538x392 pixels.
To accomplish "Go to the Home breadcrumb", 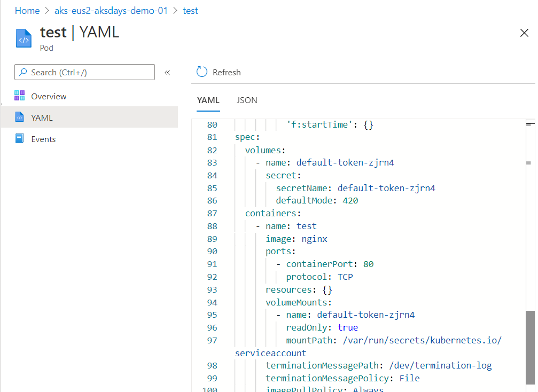I will tap(27, 11).
